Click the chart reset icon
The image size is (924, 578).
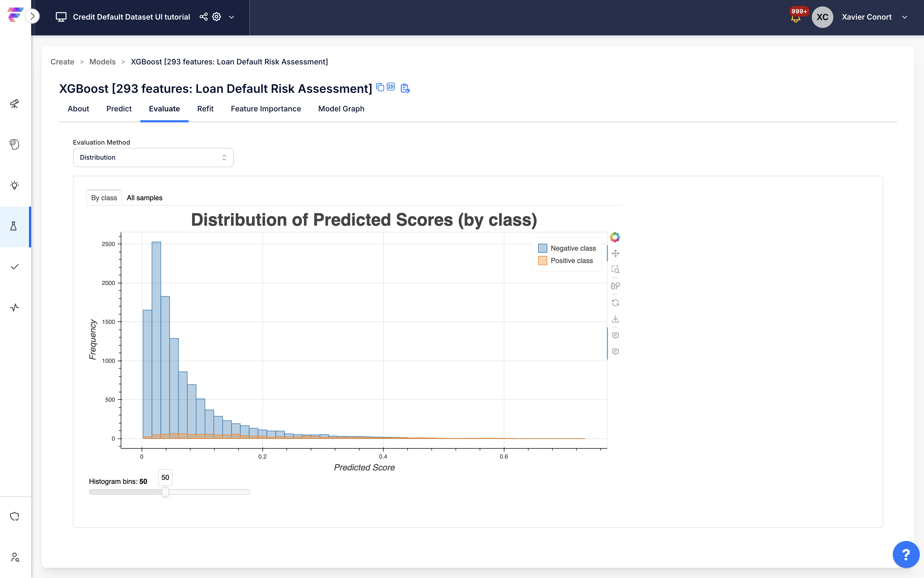(x=615, y=303)
